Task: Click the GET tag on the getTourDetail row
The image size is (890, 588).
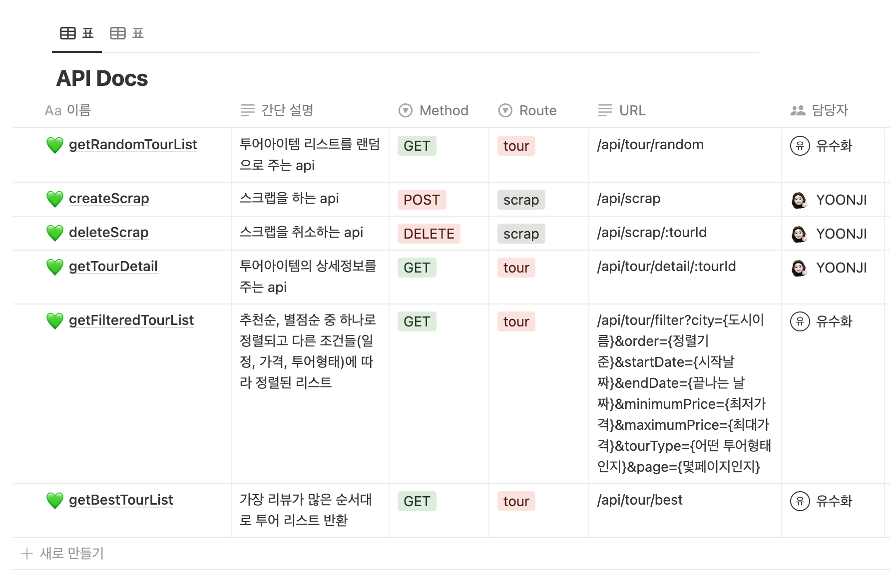Action: click(417, 268)
